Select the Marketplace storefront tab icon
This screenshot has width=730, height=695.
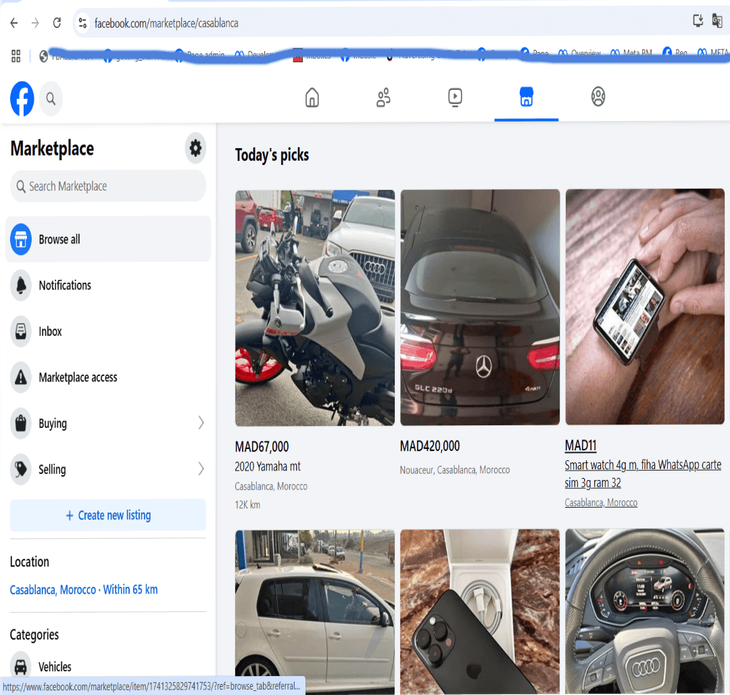click(526, 97)
